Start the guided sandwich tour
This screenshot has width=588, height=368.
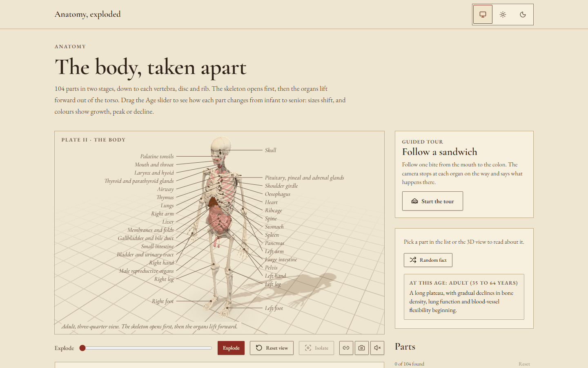pyautogui.click(x=432, y=201)
